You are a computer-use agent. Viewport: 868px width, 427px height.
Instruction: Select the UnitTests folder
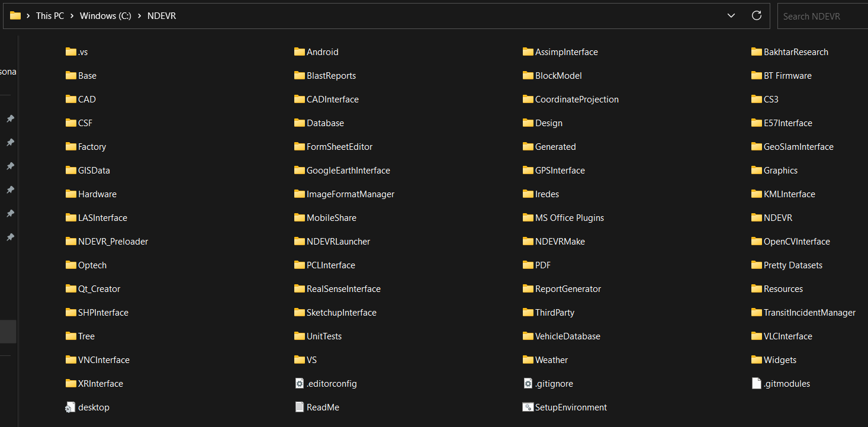[324, 336]
